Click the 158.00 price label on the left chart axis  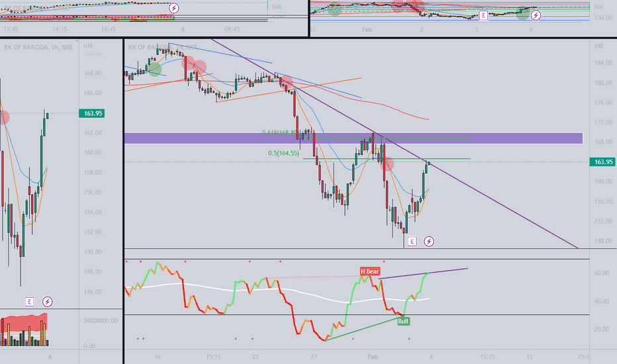tap(93, 172)
